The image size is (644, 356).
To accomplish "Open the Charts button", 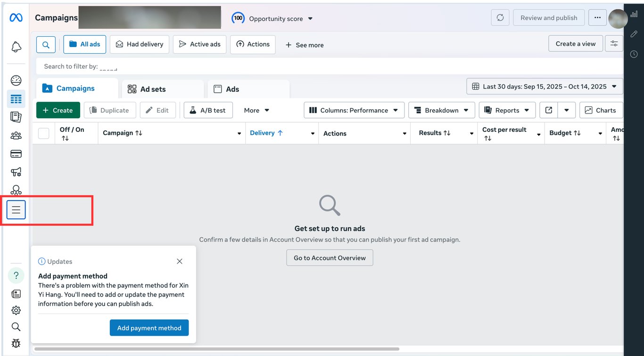I will click(601, 110).
